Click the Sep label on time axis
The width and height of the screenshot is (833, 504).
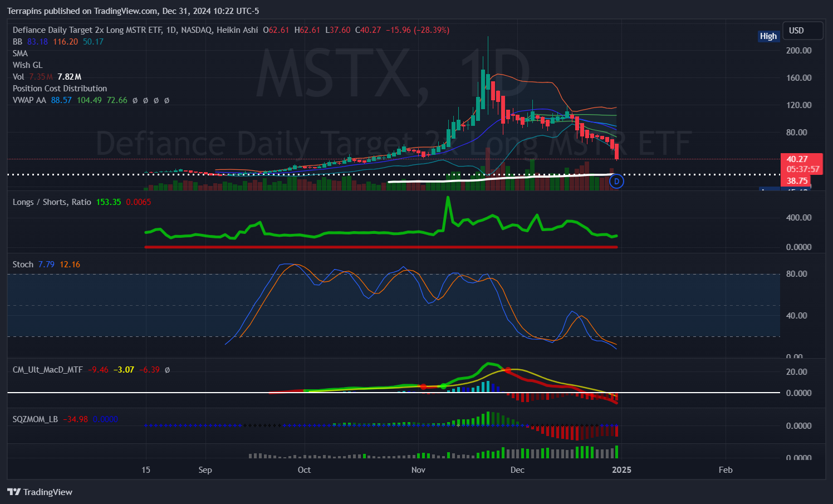[205, 470]
